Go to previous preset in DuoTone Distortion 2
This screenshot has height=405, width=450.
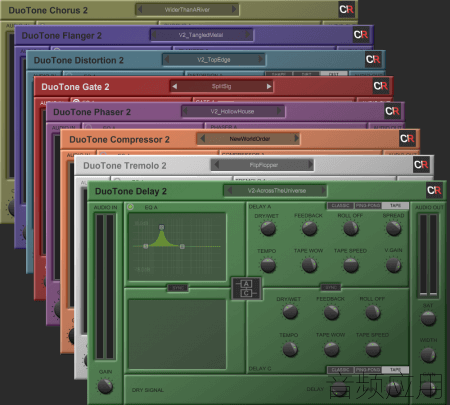click(167, 59)
